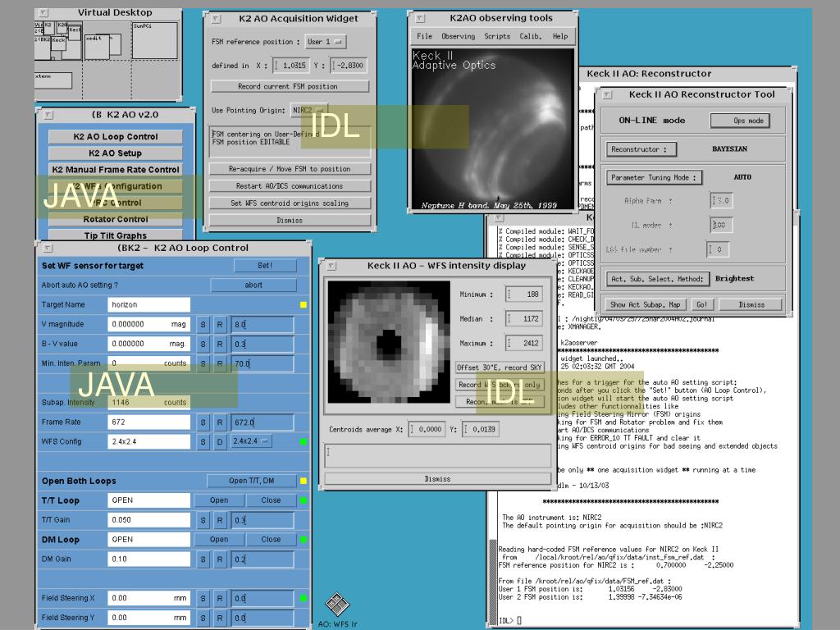Click the S button in the WFS Config row

pyautogui.click(x=203, y=442)
